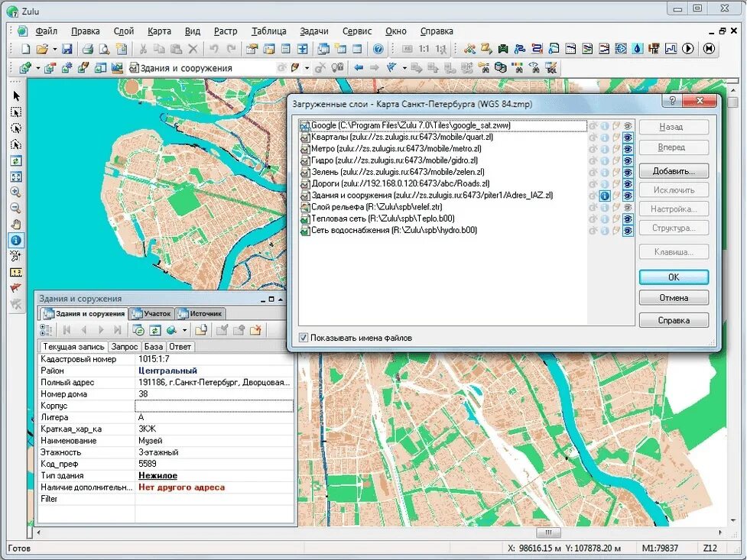The height and width of the screenshot is (560, 747).
Task: Select the hand pan tool
Action: pyautogui.click(x=16, y=225)
